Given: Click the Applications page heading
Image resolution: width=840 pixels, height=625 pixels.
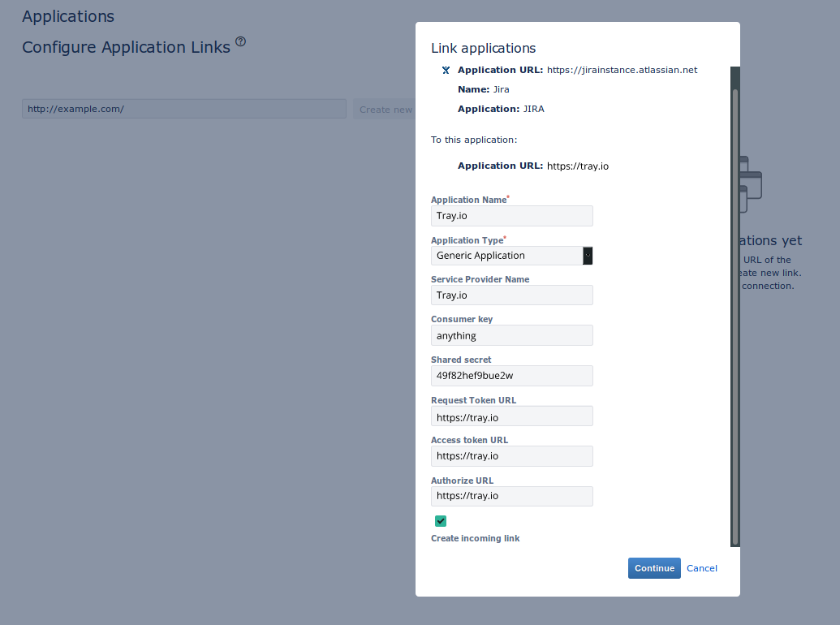Looking at the screenshot, I should [68, 16].
